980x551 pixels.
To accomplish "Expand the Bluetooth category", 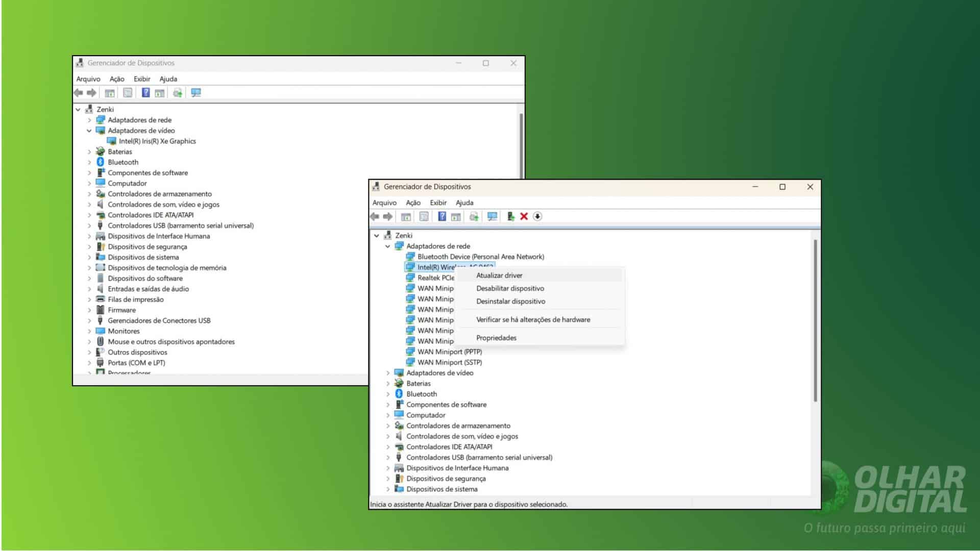I will coord(387,394).
